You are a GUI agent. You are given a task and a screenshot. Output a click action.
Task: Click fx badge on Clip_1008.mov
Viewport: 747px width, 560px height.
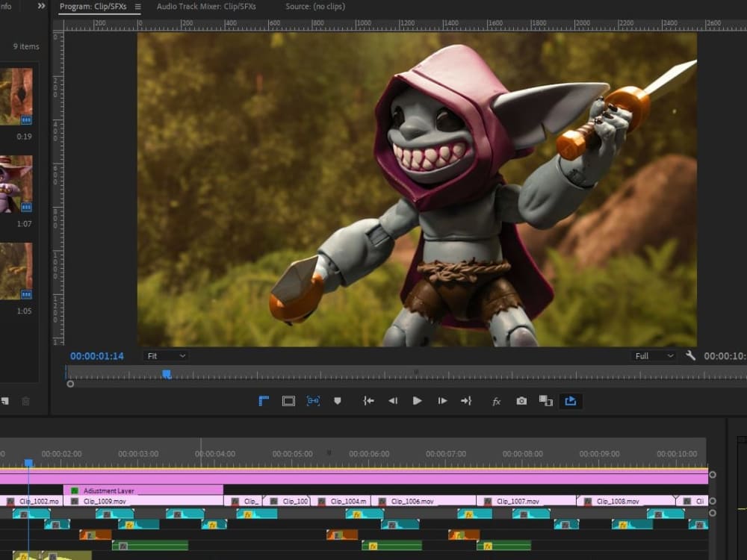coord(588,502)
